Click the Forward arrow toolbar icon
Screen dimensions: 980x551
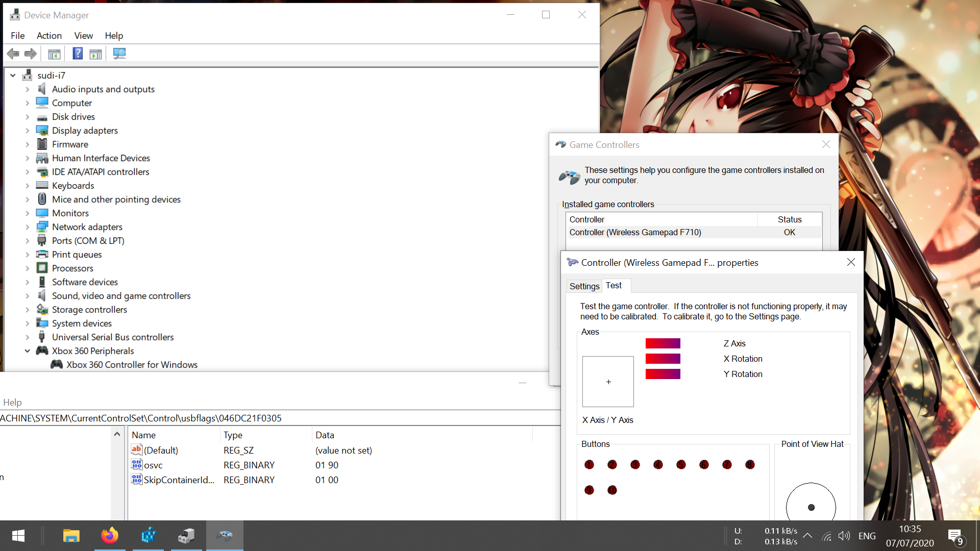tap(31, 54)
